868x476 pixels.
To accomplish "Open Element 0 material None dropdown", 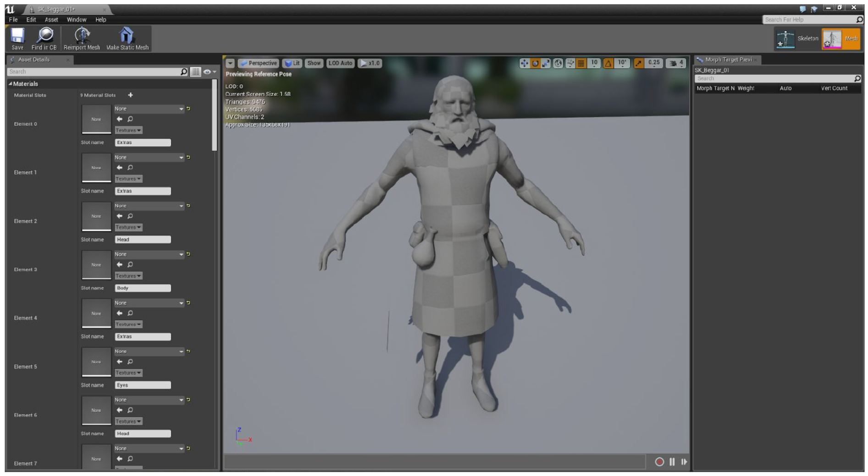I will pos(149,109).
